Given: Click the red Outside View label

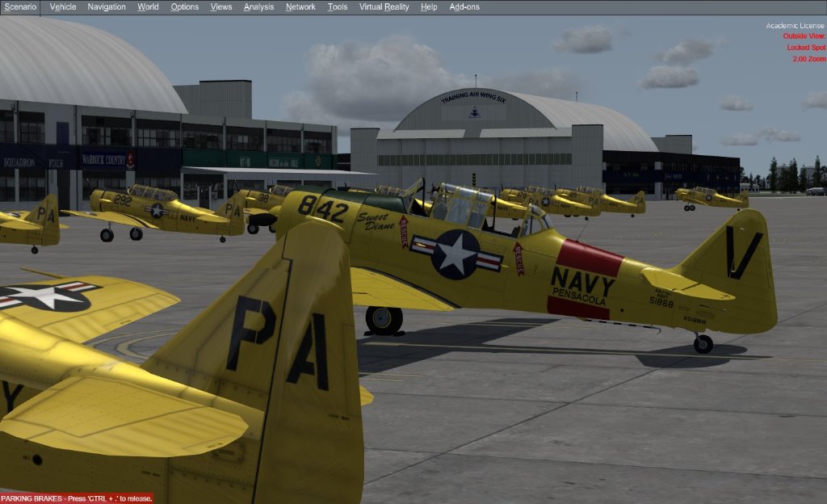Looking at the screenshot, I should (x=804, y=36).
